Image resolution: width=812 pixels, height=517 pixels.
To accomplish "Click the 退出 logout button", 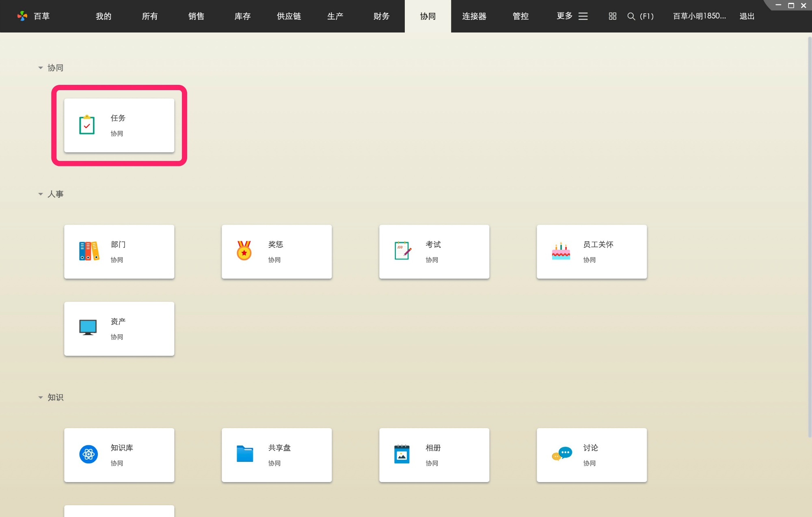I will tap(747, 16).
